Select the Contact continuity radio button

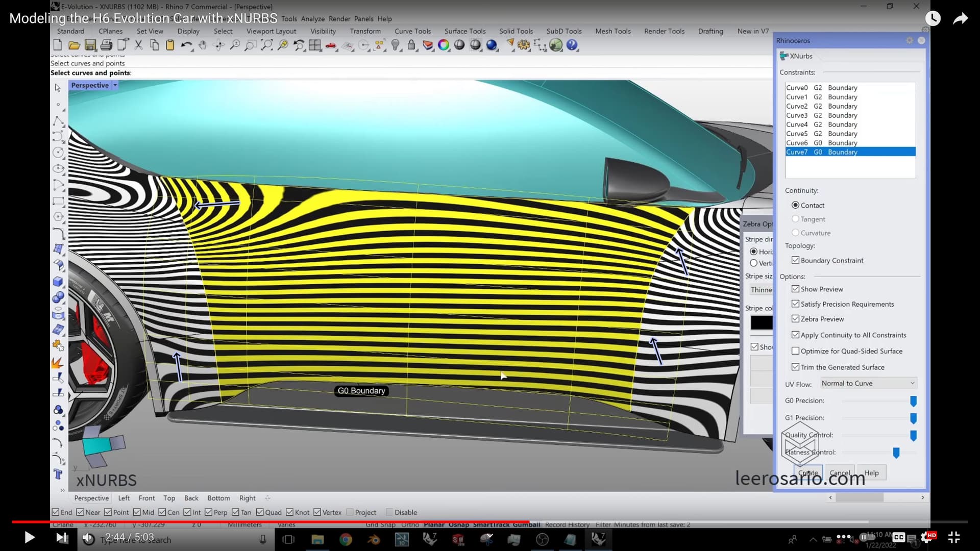[x=795, y=205]
